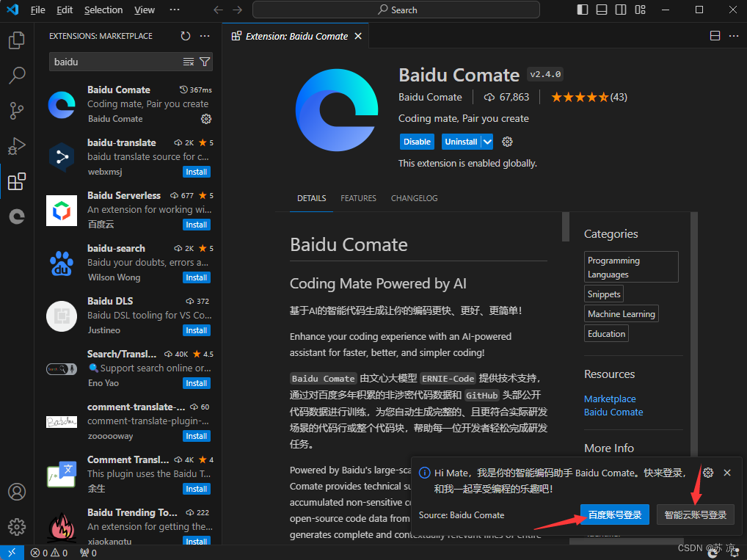747x560 pixels.
Task: Click 百度账号登录 button
Action: 615,514
